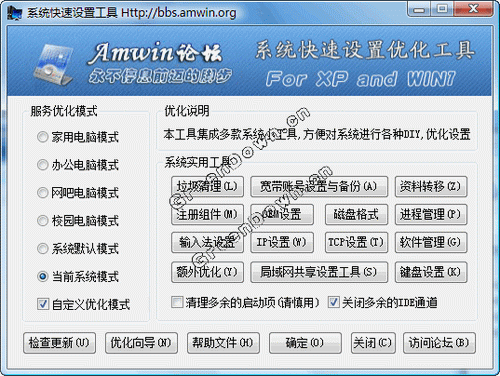Image resolution: width=500 pixels, height=376 pixels.
Task: Minimize the window
Action: [419, 9]
